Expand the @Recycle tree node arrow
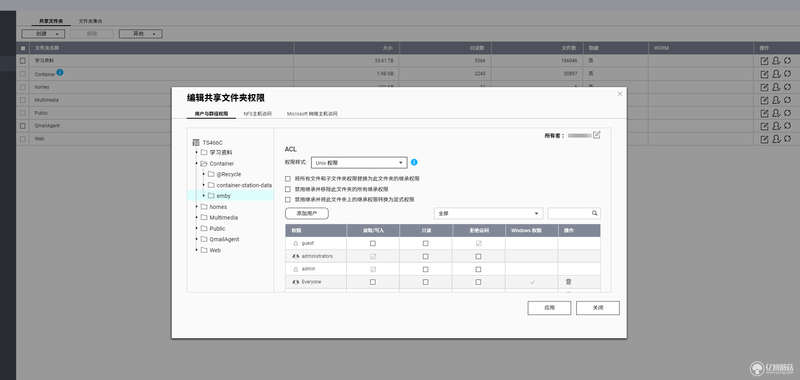 click(204, 174)
